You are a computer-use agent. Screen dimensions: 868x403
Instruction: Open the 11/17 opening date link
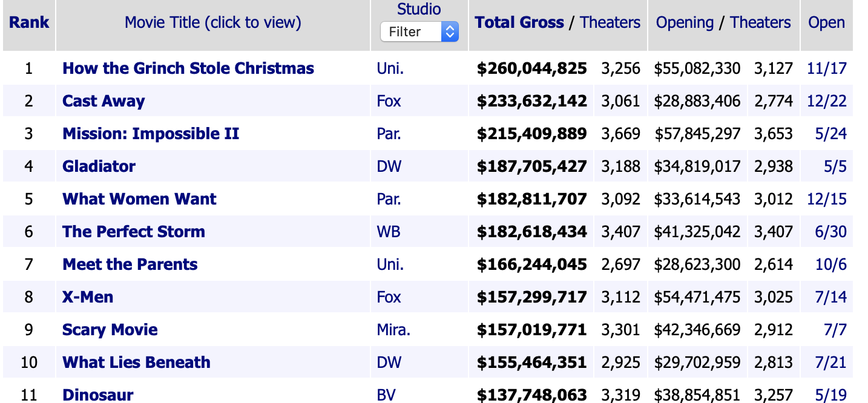coord(826,68)
